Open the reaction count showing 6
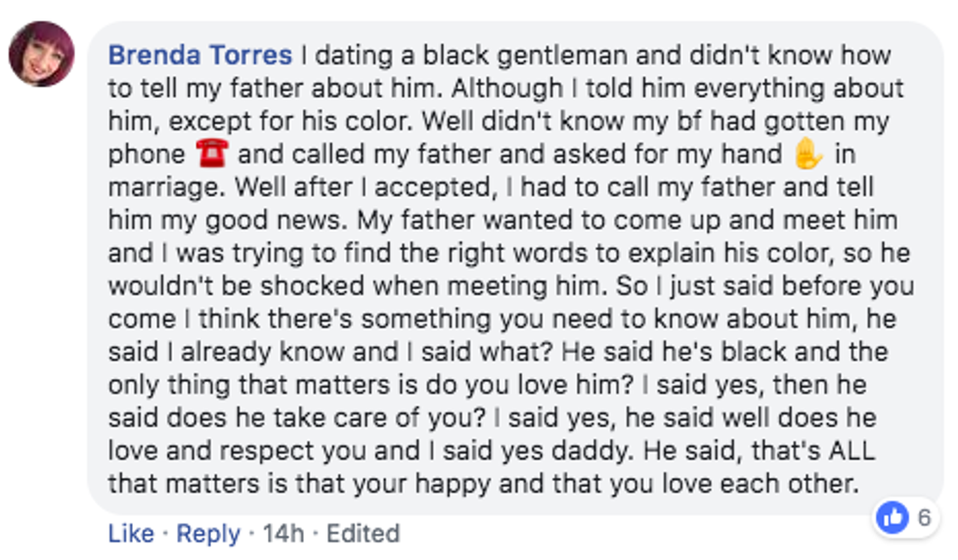958x560 pixels. [x=923, y=518]
